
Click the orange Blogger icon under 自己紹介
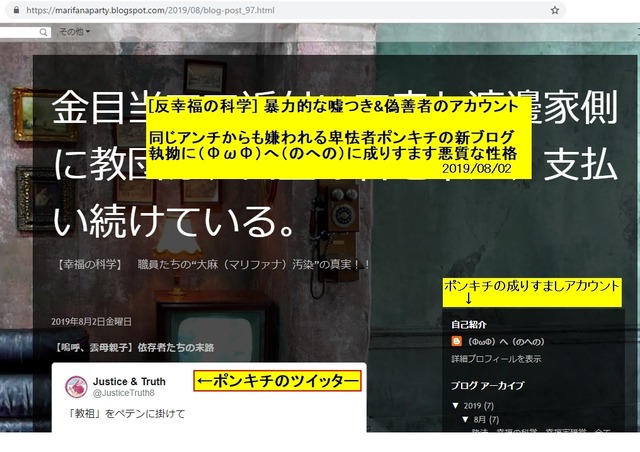457,341
